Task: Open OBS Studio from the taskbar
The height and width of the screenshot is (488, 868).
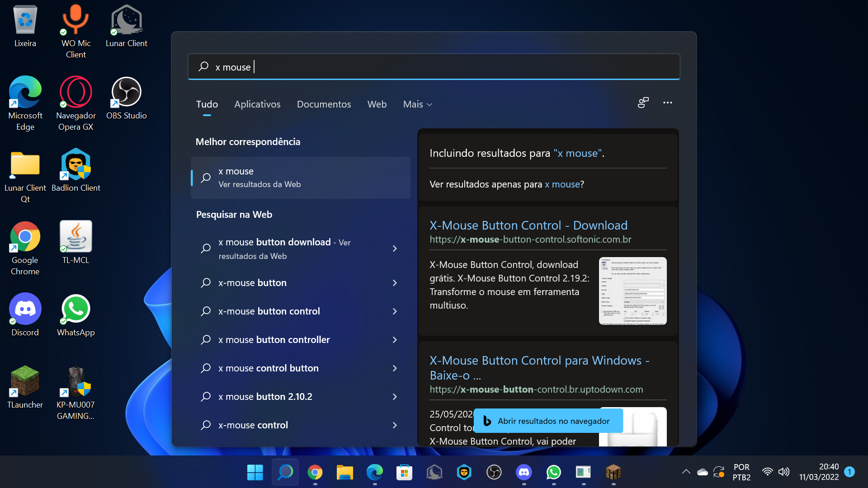Action: pos(494,473)
